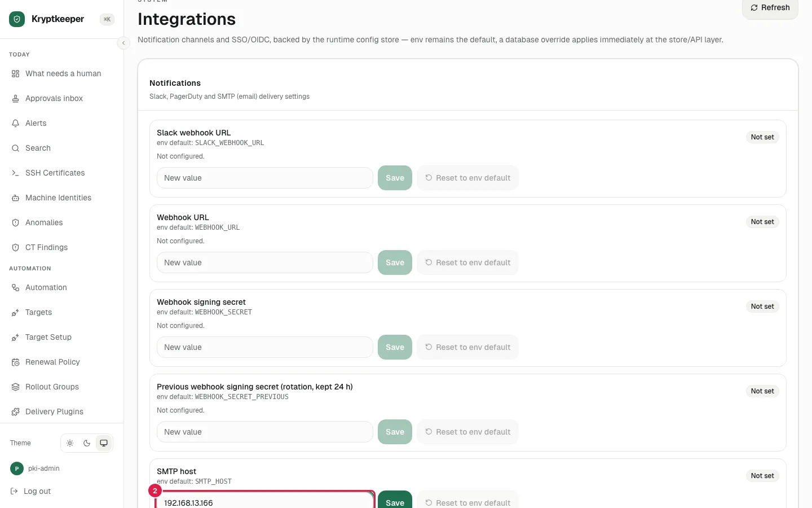Click the Log out arrow icon
This screenshot has height=508, width=812.
pos(15,491)
